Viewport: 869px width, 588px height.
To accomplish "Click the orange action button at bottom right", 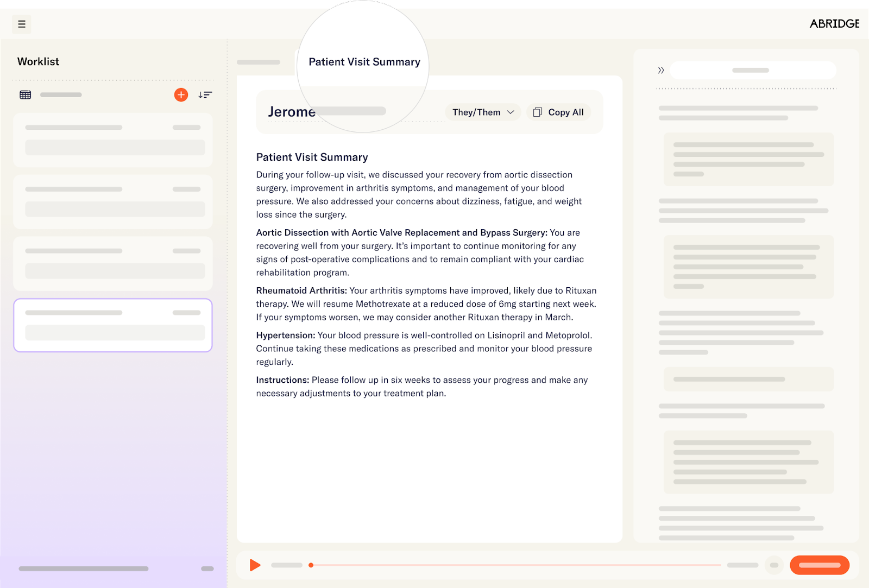I will (x=820, y=565).
